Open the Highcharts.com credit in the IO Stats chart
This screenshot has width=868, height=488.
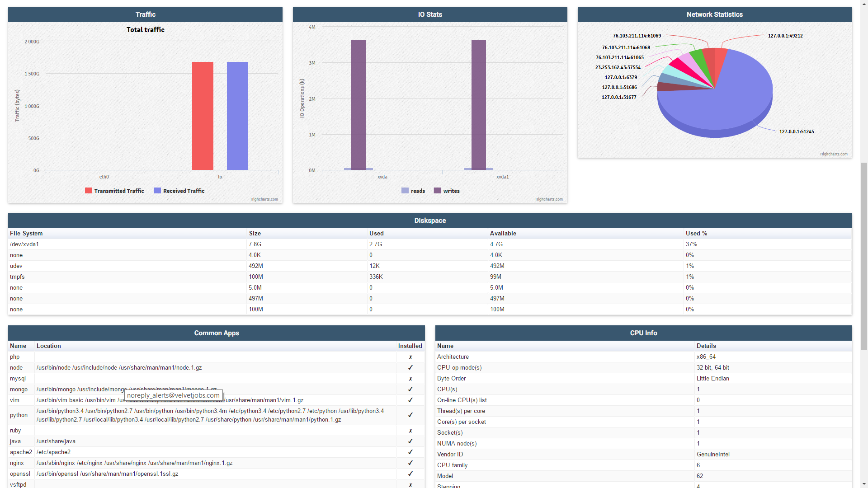(x=549, y=199)
